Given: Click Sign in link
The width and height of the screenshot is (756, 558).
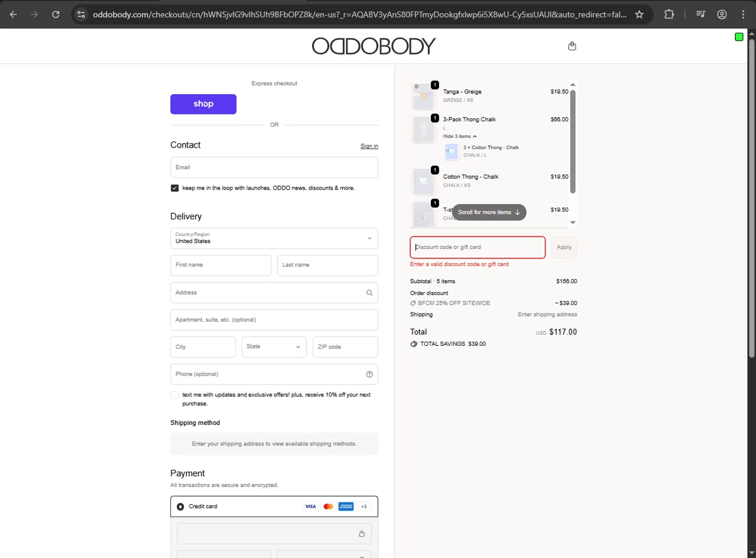Looking at the screenshot, I should pyautogui.click(x=369, y=146).
